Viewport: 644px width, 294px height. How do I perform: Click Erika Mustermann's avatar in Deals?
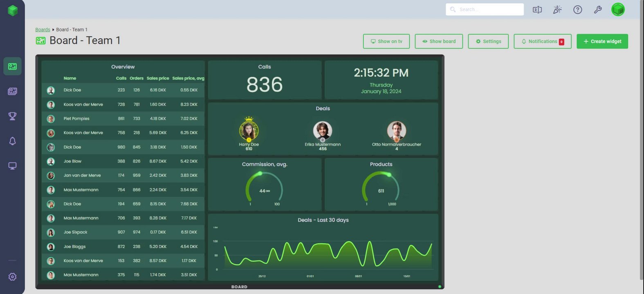(x=323, y=131)
